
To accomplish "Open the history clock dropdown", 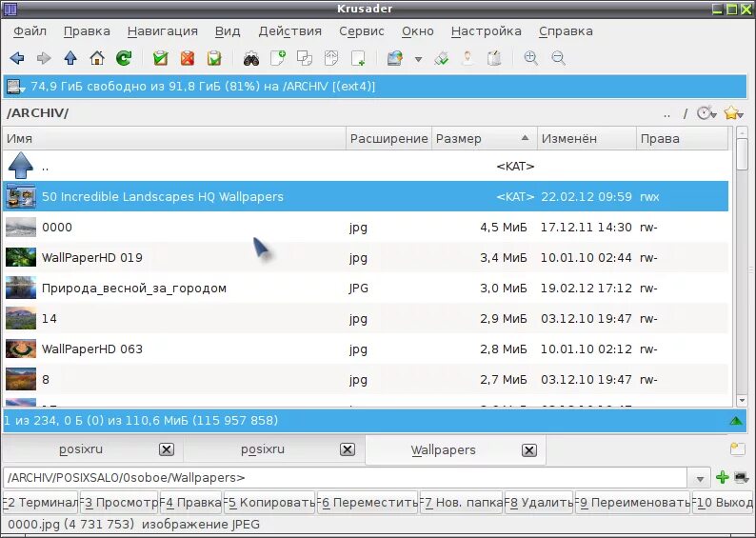I will coord(706,113).
